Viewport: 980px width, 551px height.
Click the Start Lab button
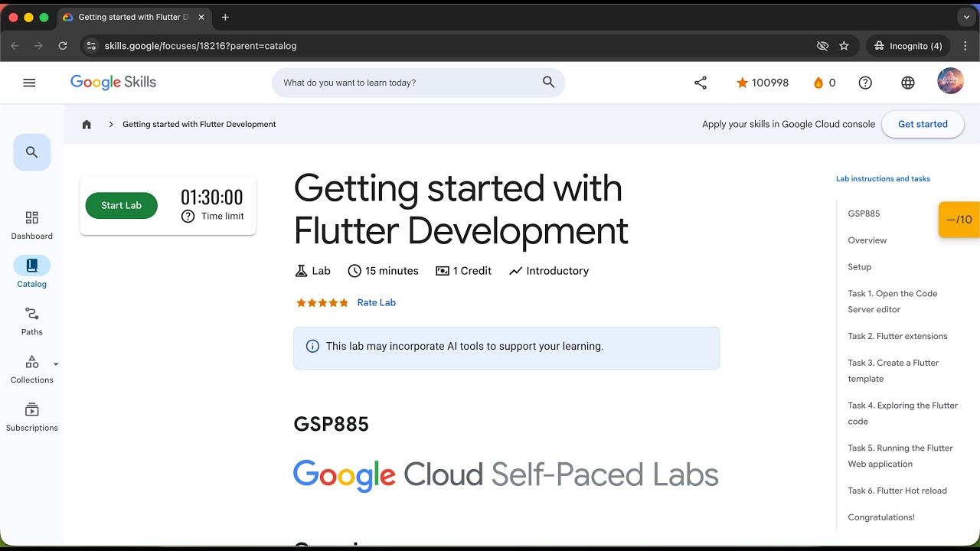(122, 205)
